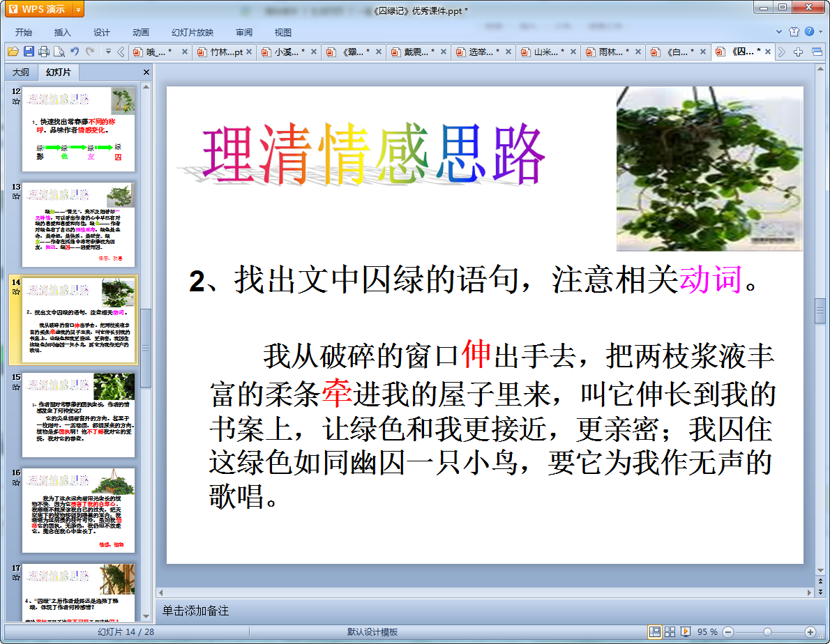Show later document tabs using right chevron

coord(782,52)
